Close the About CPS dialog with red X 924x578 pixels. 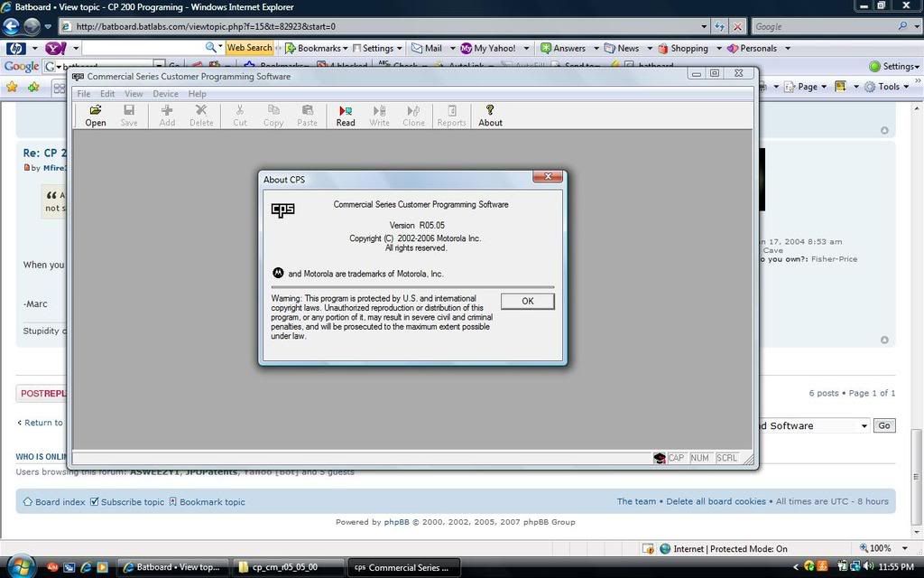(548, 176)
